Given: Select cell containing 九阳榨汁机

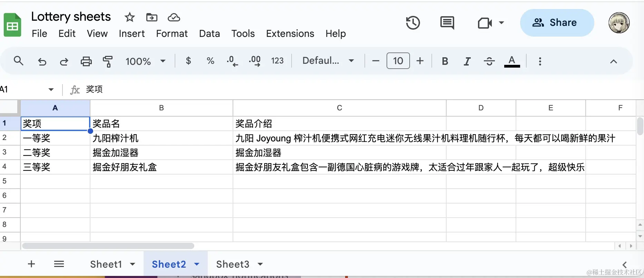Looking at the screenshot, I should [162, 138].
